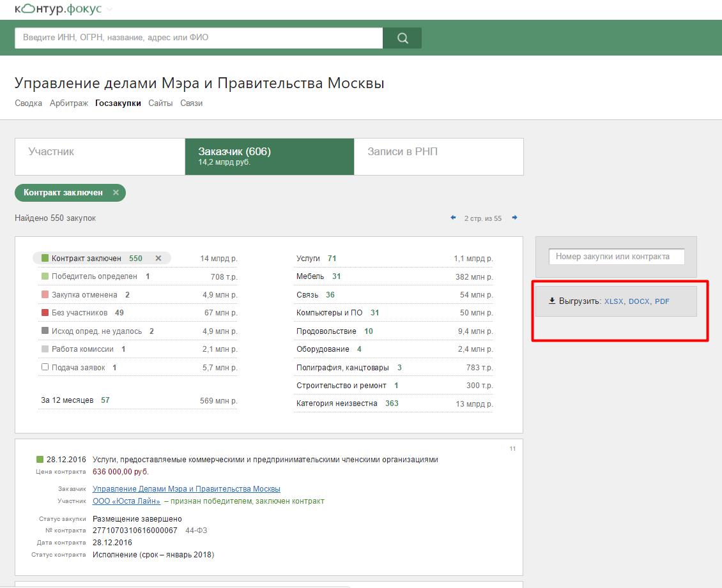Export results as XLSX
Viewport: 722px width, 588px height.
613,301
